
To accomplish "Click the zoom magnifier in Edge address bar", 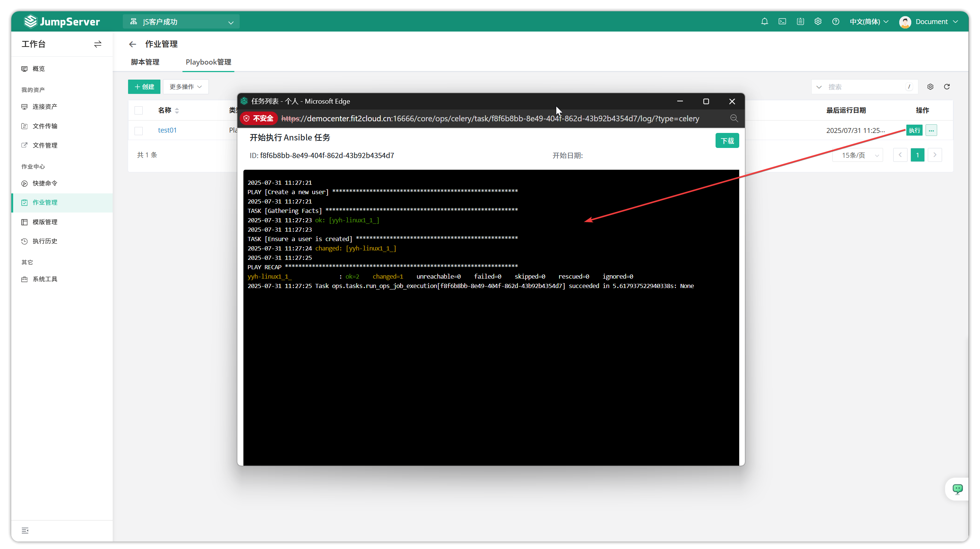I will [734, 118].
